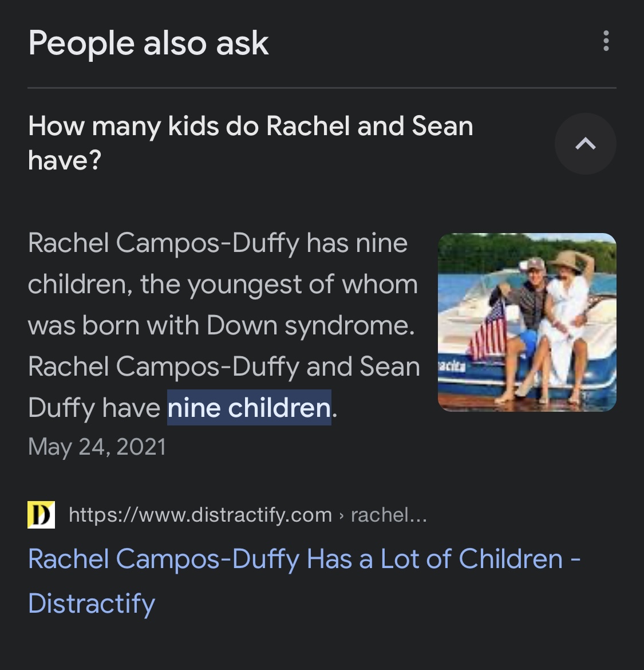The image size is (644, 670).
Task: Click the 'May 24, 2021' date
Action: (97, 447)
